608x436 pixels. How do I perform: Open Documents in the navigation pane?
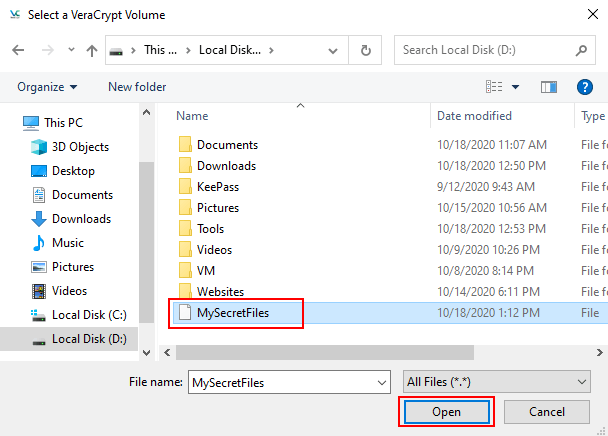pyautogui.click(x=72, y=195)
